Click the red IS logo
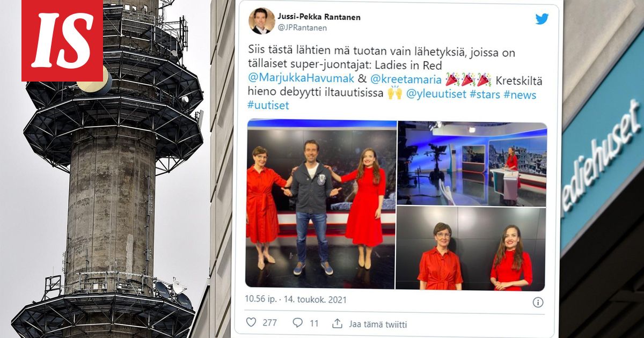 [x=62, y=41]
